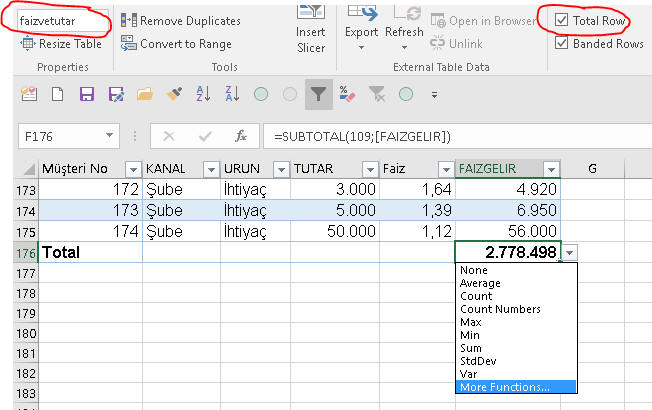Click Remove Duplicates button
The height and width of the screenshot is (410, 652).
[181, 20]
